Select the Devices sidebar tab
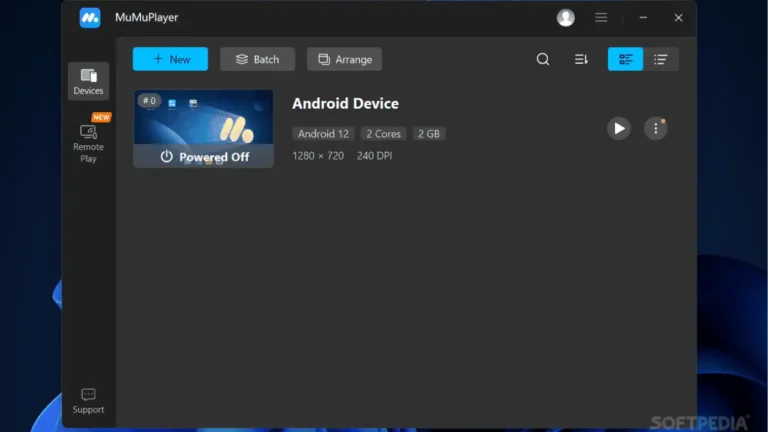Screen dimensions: 768x432 (89, 81)
